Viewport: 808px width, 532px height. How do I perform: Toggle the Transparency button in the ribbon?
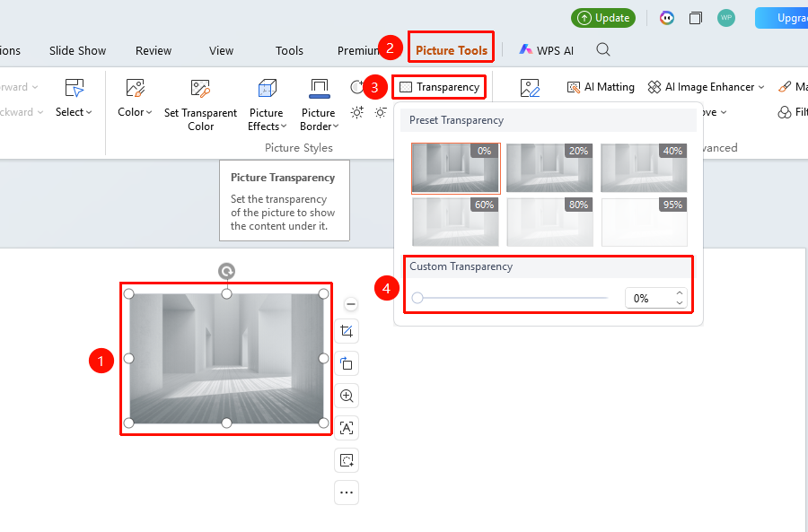(440, 87)
